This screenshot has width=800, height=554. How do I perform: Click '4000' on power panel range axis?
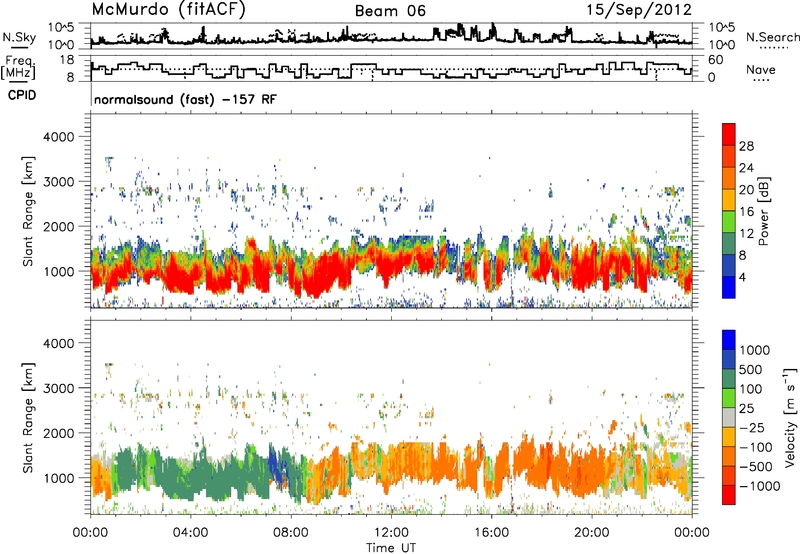58,137
